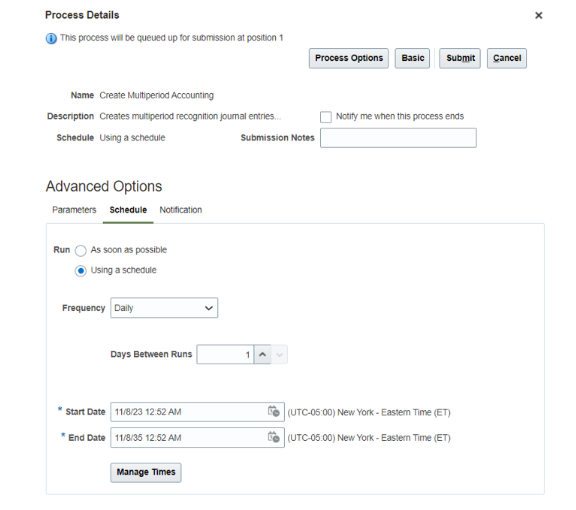The image size is (576, 510).
Task: Increase Days Between Runs with up arrow
Action: coord(262,354)
